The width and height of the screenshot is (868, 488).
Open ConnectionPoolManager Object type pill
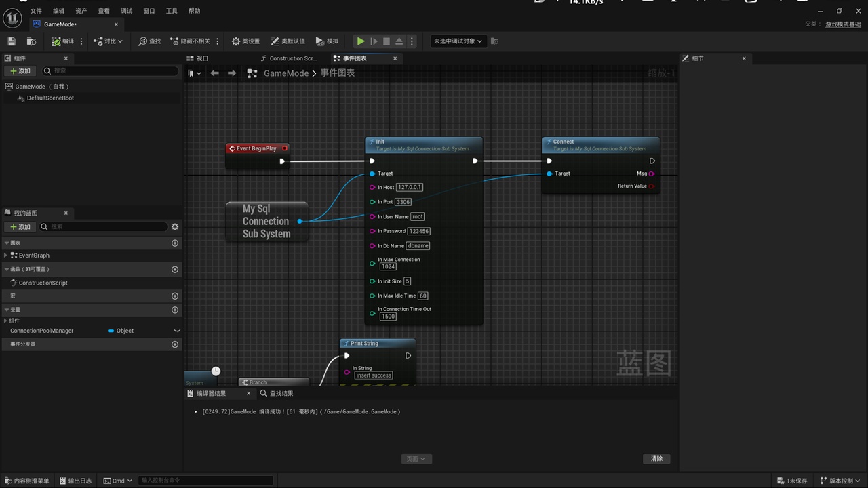tap(121, 331)
